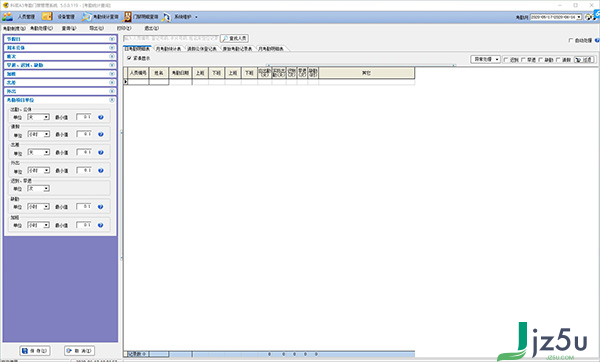The width and height of the screenshot is (600, 362).
Task: Focus the personnel search input field
Action: click(x=171, y=39)
